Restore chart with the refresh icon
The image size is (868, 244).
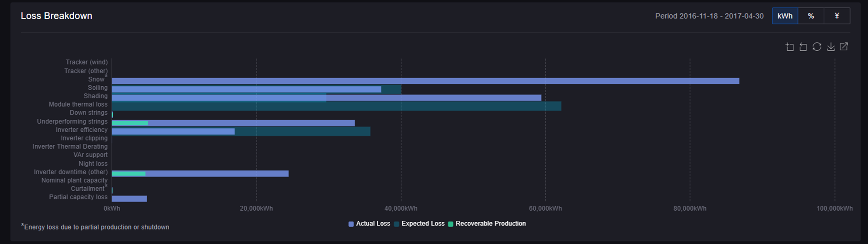[x=817, y=47]
